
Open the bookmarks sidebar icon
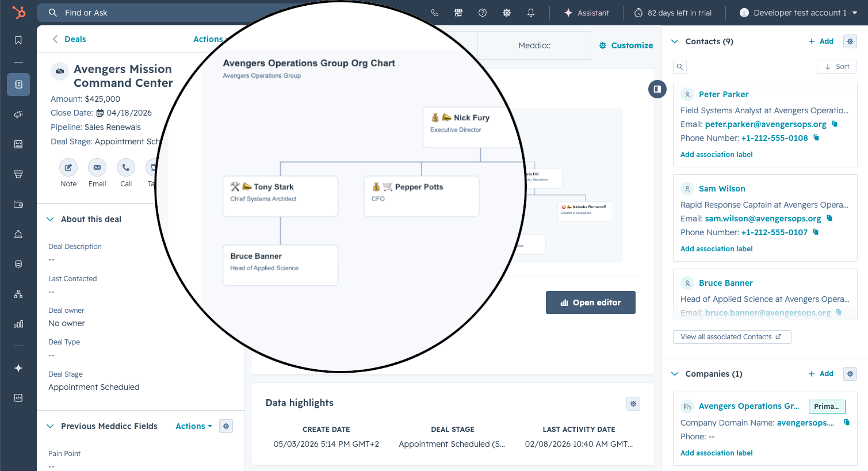[18, 40]
